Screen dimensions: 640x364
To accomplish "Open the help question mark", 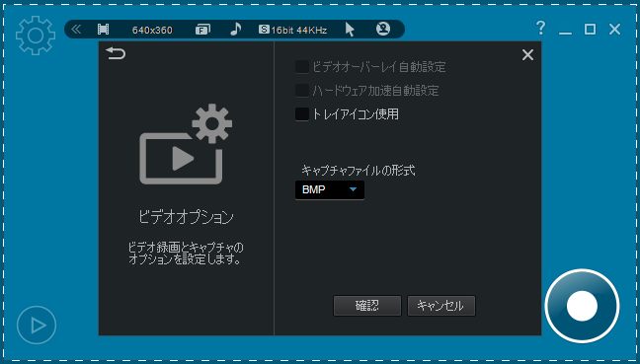I will (x=540, y=29).
